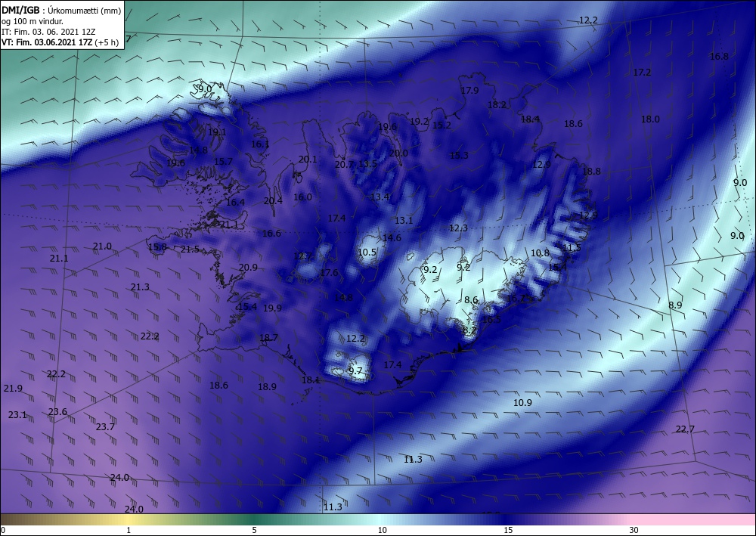
Task: Click the map value 16.6
Action: pyautogui.click(x=271, y=234)
